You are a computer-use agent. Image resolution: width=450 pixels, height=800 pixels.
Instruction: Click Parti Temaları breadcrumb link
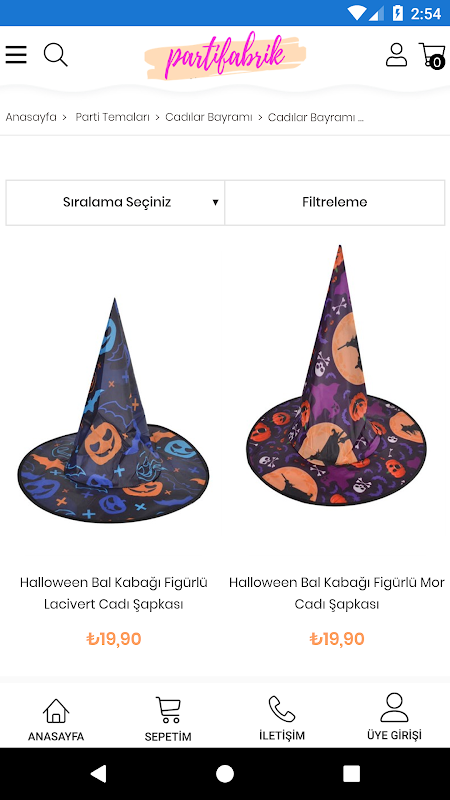[112, 117]
